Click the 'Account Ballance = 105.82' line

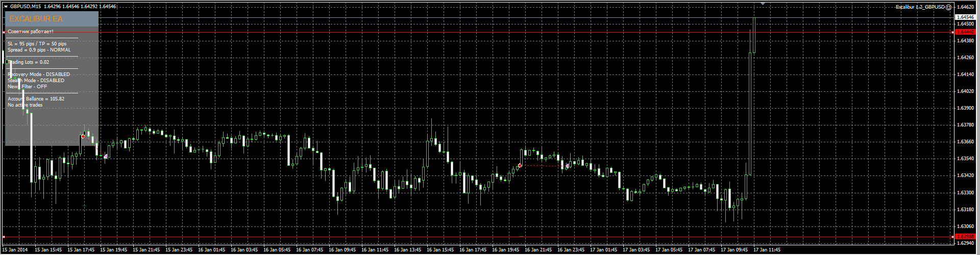36,99
